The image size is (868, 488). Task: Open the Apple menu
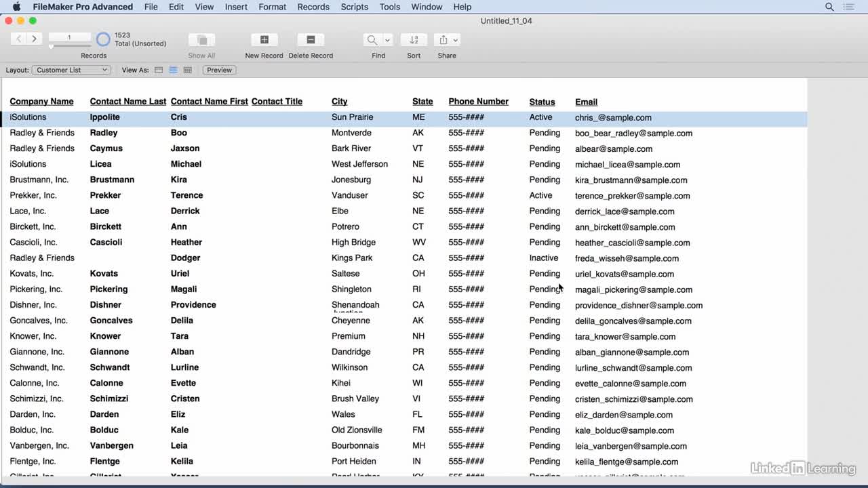click(16, 7)
